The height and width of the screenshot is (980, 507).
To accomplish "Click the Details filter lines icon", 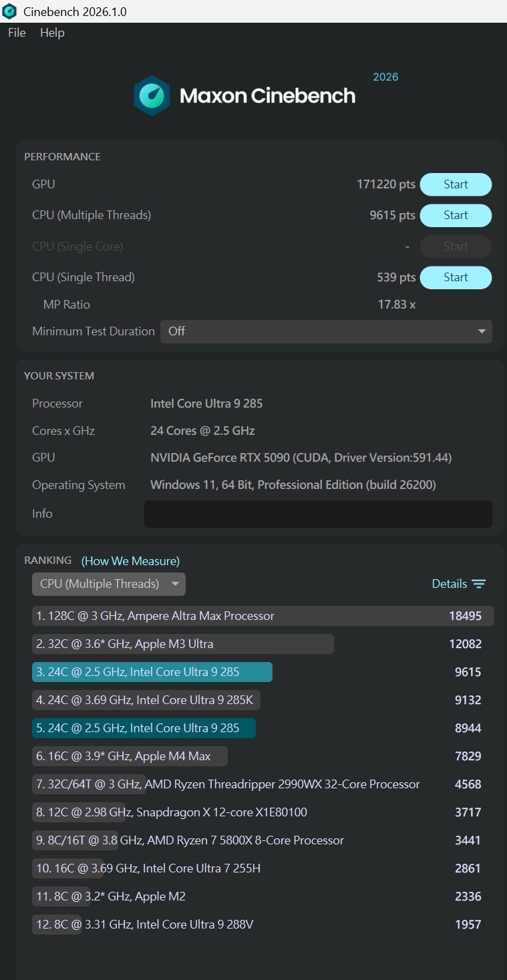I will 479,584.
